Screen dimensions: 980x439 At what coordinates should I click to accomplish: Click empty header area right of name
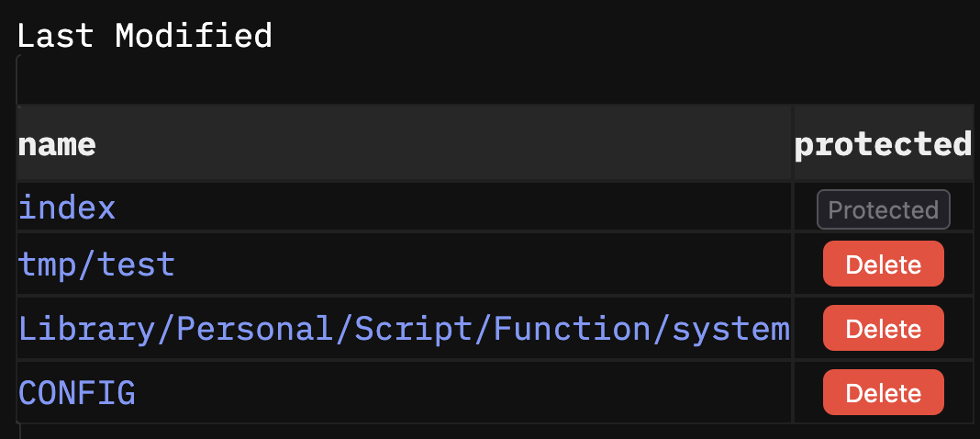444,144
